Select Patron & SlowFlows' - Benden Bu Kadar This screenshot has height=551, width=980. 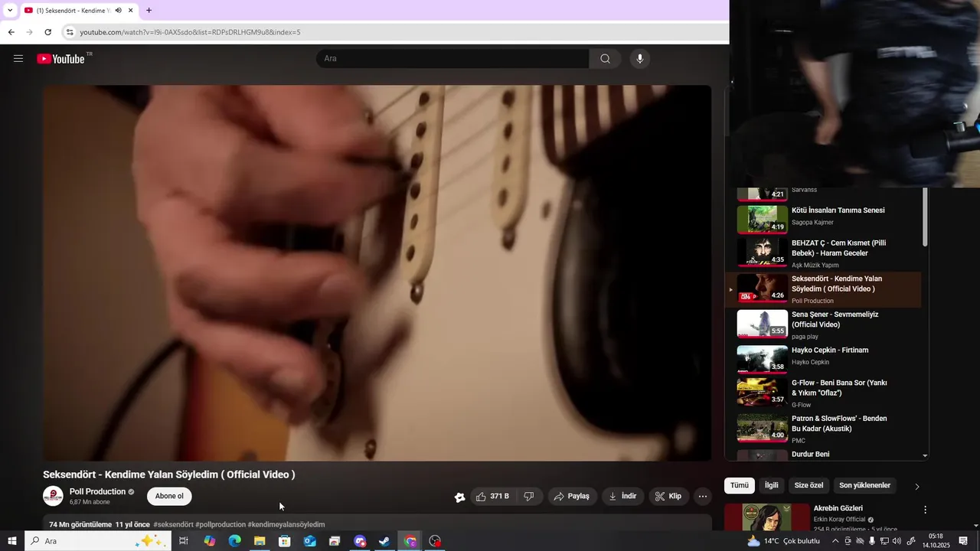[x=823, y=431]
